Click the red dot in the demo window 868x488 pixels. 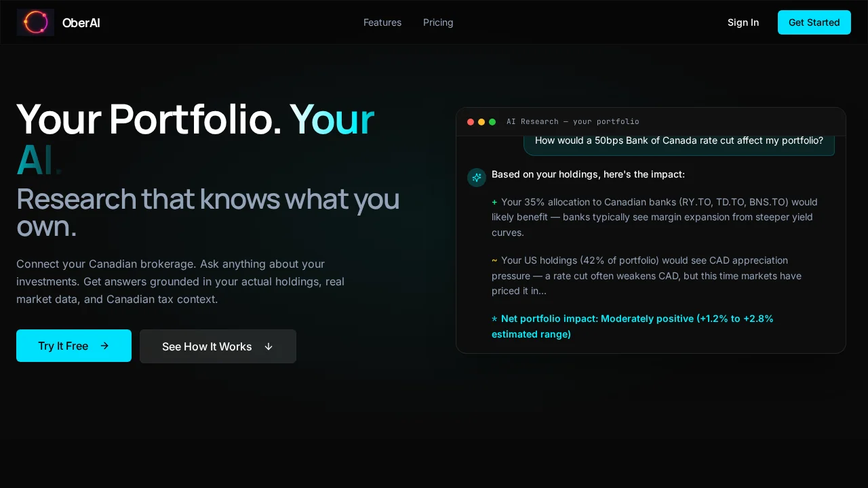point(471,122)
